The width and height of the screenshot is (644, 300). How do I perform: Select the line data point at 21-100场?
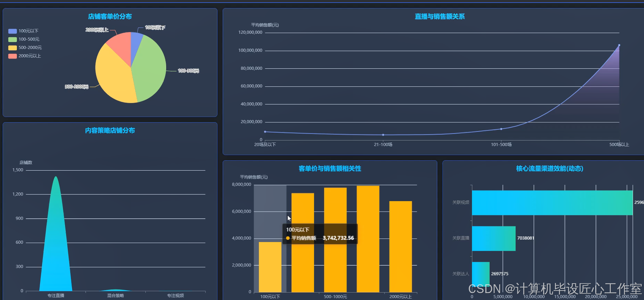coord(383,135)
